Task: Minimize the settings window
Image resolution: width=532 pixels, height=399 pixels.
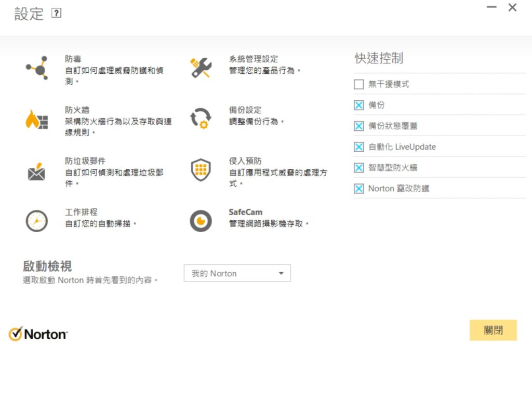Action: tap(491, 7)
